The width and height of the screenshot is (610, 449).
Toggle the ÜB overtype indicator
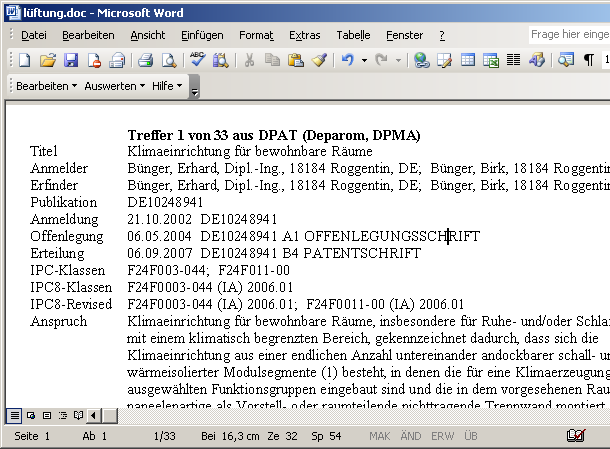pos(471,436)
